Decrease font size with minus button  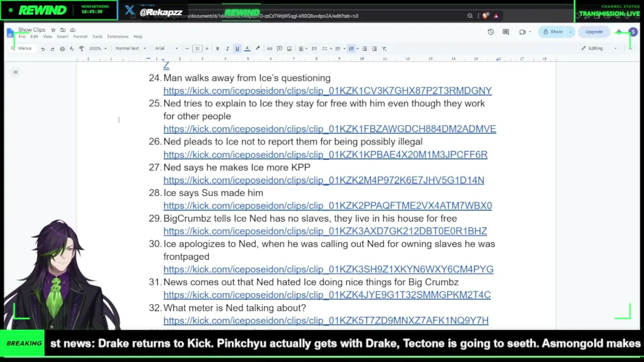187,49
